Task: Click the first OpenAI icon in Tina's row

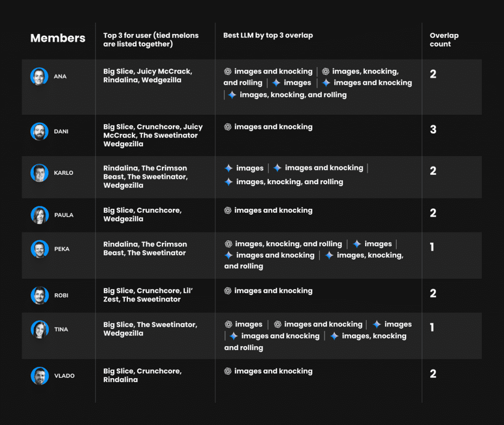Action: (x=228, y=325)
